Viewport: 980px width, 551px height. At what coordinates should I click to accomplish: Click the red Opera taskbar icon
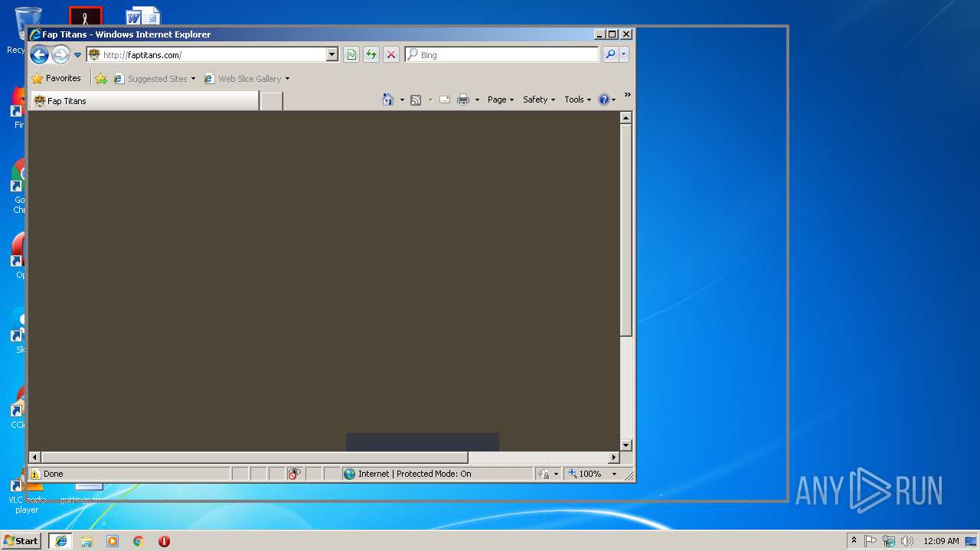point(164,540)
